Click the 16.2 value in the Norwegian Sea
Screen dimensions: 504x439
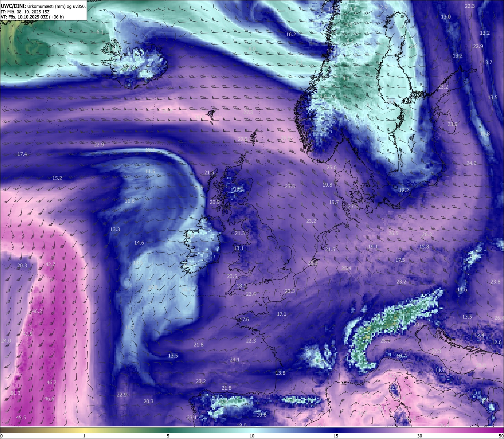(291, 34)
